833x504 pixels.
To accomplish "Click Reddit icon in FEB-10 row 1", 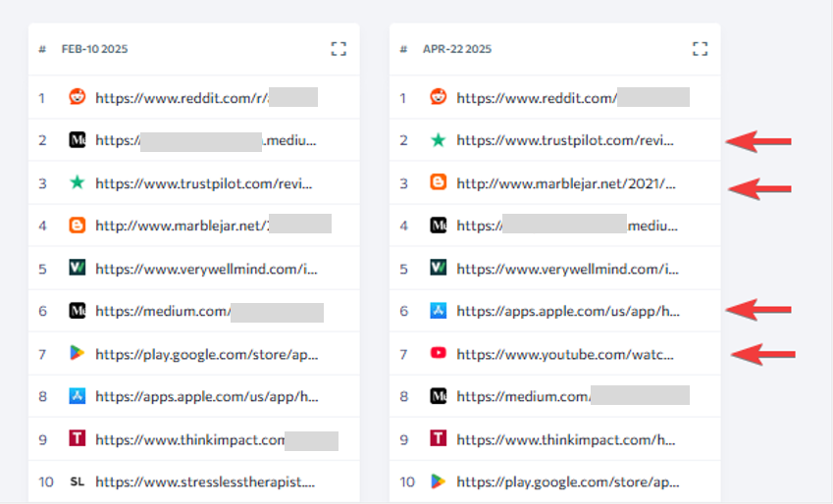I will (x=78, y=97).
